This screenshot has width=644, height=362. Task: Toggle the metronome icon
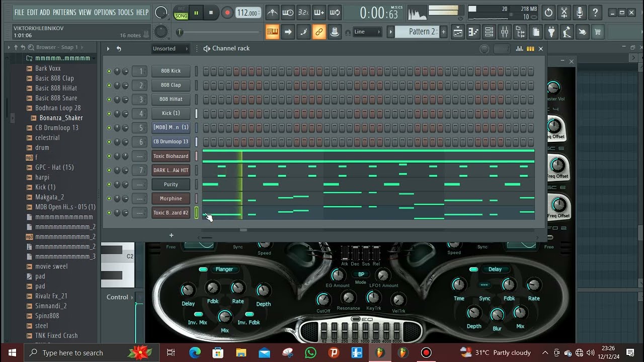(272, 13)
